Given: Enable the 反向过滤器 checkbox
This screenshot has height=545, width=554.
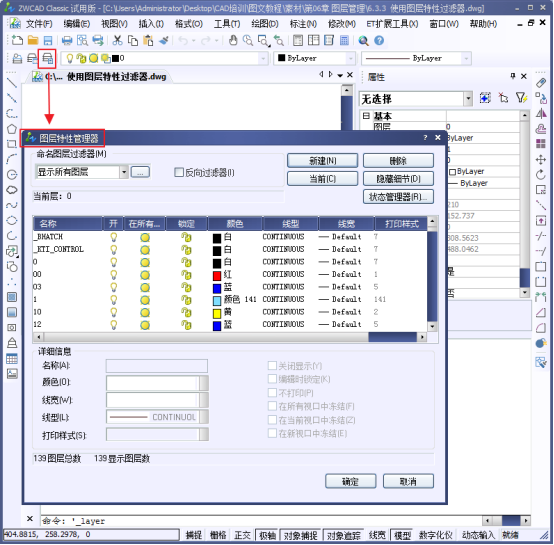Looking at the screenshot, I should 179,172.
